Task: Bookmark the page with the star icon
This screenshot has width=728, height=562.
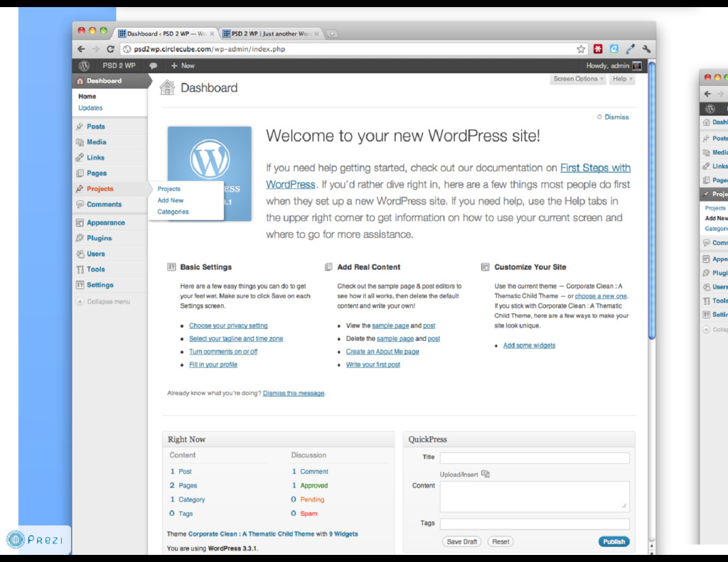Action: pyautogui.click(x=581, y=49)
